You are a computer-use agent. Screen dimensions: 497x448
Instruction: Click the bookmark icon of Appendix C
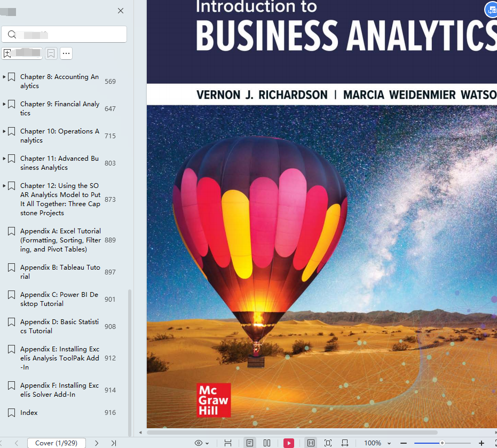(11, 295)
